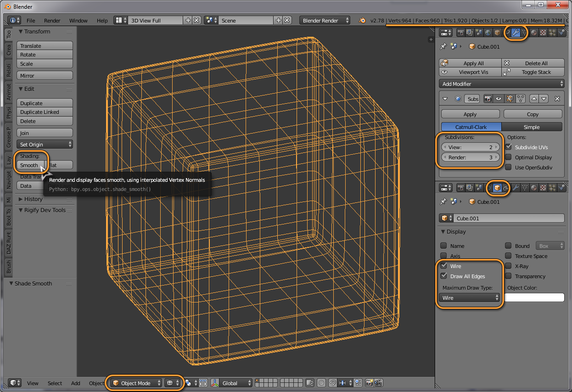Screen dimensions: 572x392
Task: Open the Render menu in top bar
Action: tap(52, 21)
